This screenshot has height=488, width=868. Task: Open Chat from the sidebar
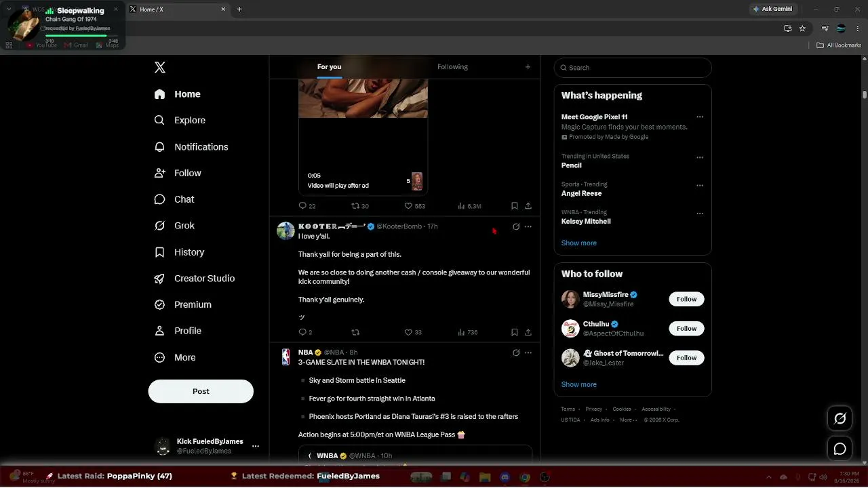point(174,199)
